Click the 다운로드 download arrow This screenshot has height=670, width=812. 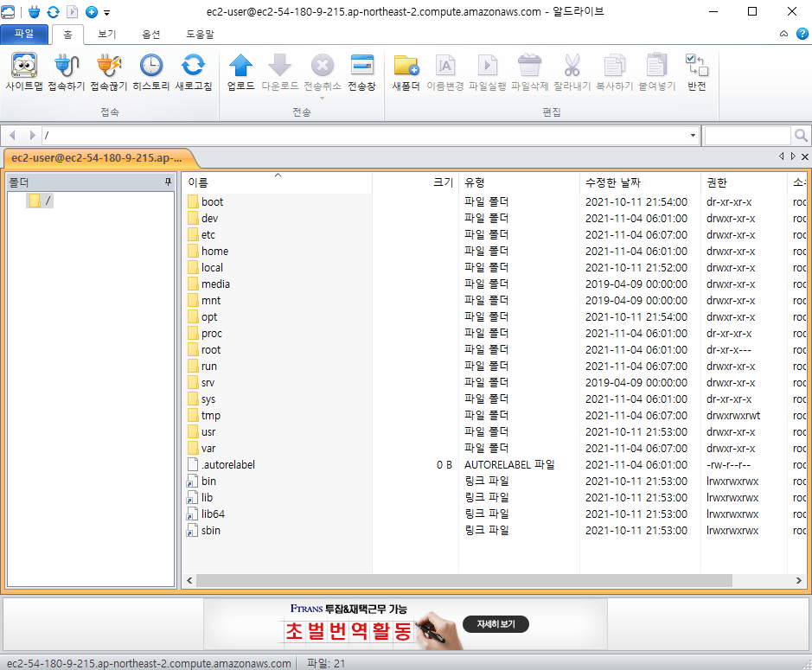pyautogui.click(x=279, y=72)
